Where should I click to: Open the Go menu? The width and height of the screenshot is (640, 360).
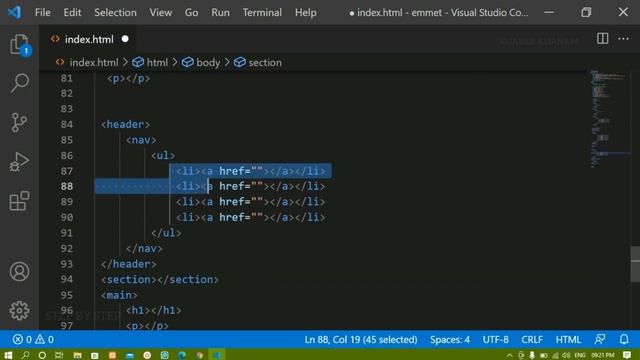click(x=191, y=13)
